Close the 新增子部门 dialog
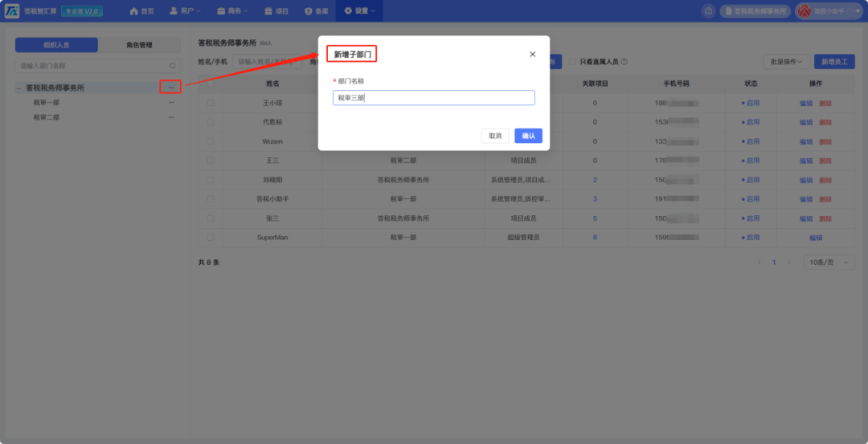 (x=533, y=54)
